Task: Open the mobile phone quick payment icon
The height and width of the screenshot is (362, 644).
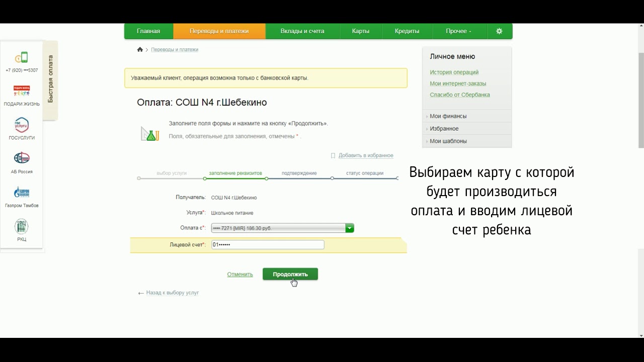Action: pyautogui.click(x=22, y=57)
